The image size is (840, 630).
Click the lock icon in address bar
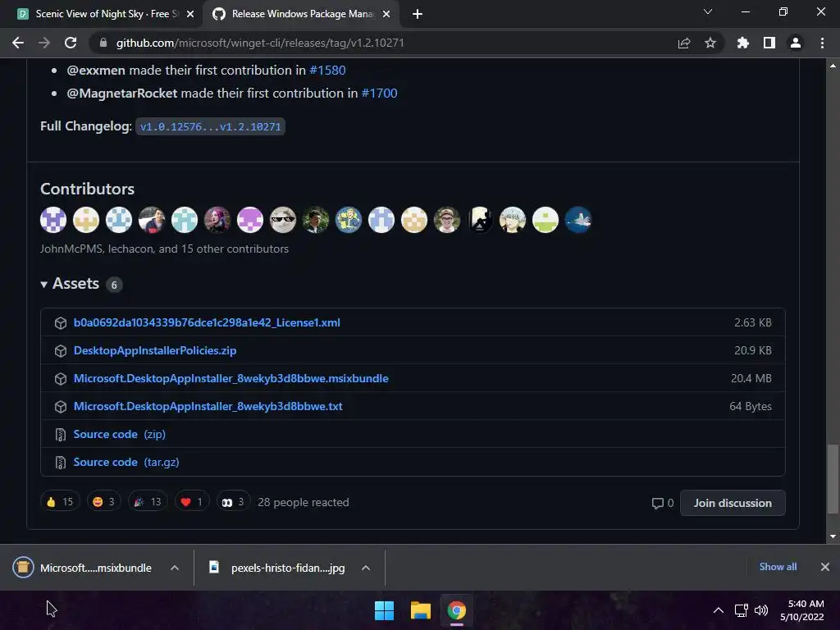[x=103, y=43]
